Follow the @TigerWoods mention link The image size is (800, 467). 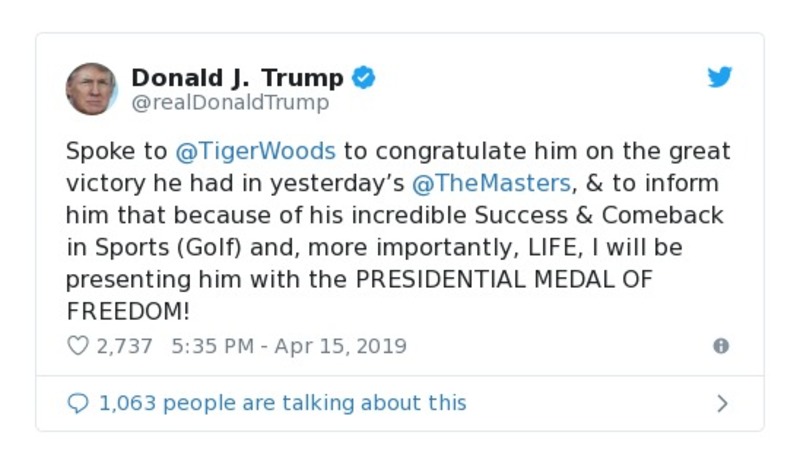click(x=255, y=152)
